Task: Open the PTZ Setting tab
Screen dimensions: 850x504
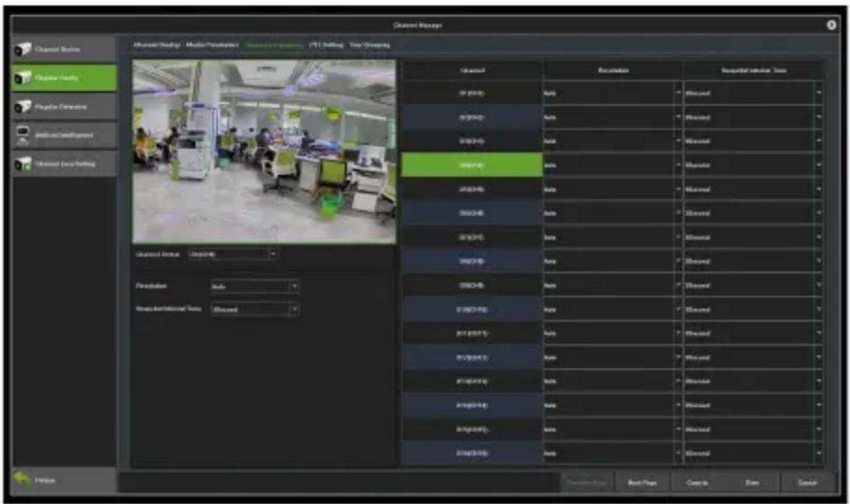Action: pos(327,45)
